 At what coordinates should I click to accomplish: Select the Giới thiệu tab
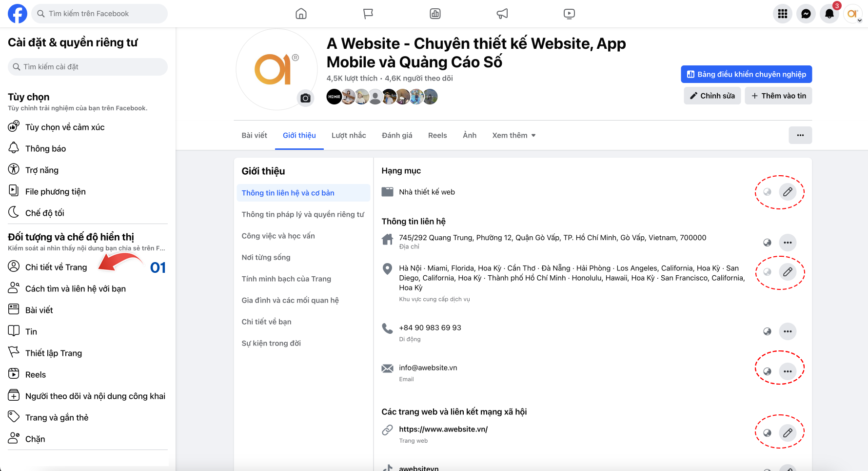click(299, 135)
